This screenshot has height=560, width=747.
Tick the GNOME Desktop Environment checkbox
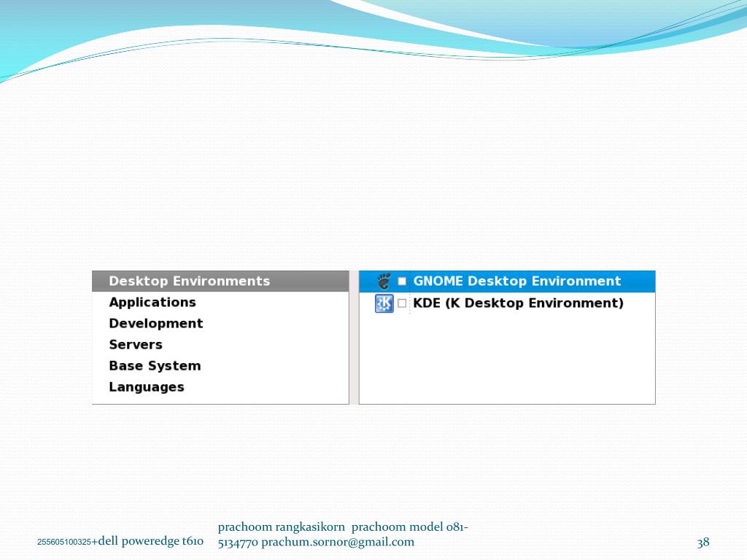point(402,281)
